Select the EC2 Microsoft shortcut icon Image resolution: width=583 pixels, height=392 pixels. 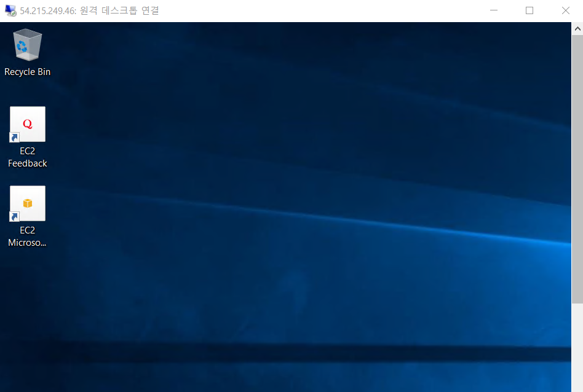point(28,203)
